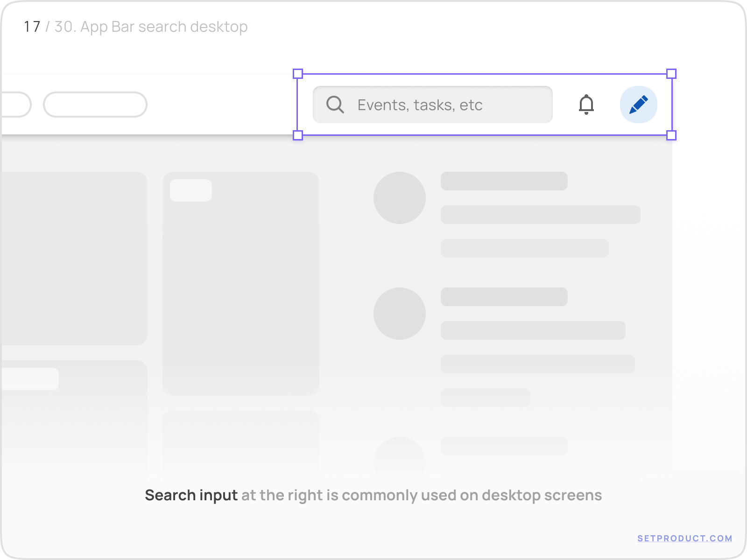Select the leftmost pill chip in the toolbar
The height and width of the screenshot is (560, 747).
coord(14,105)
